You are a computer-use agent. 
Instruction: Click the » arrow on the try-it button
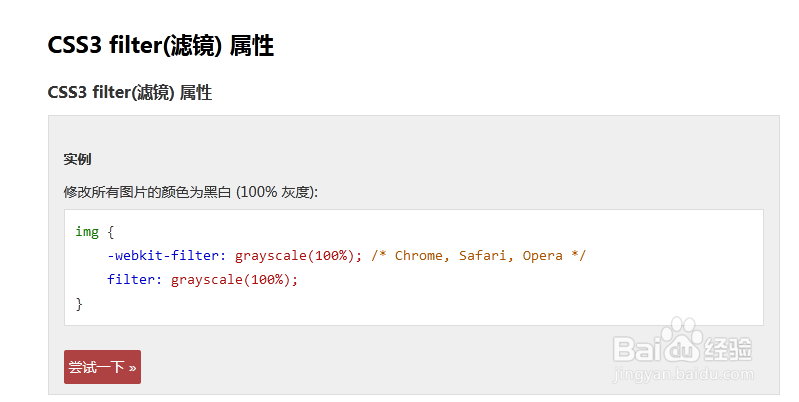(x=133, y=368)
